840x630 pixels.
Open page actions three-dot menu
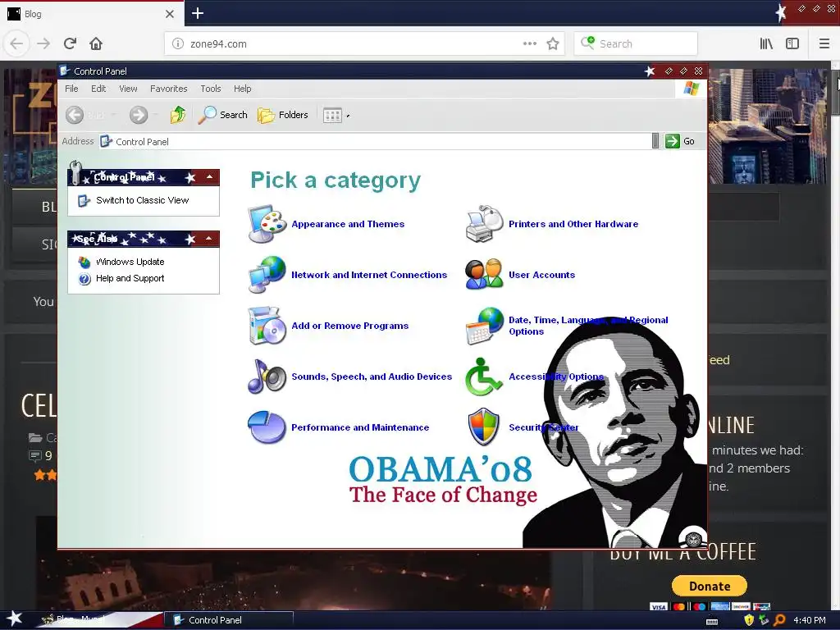(x=529, y=44)
